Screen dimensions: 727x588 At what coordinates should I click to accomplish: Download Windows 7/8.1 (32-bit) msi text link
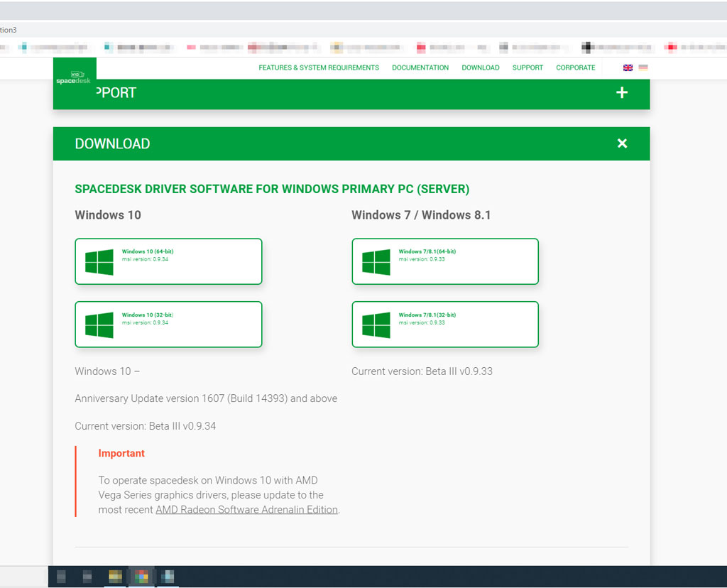pyautogui.click(x=427, y=315)
